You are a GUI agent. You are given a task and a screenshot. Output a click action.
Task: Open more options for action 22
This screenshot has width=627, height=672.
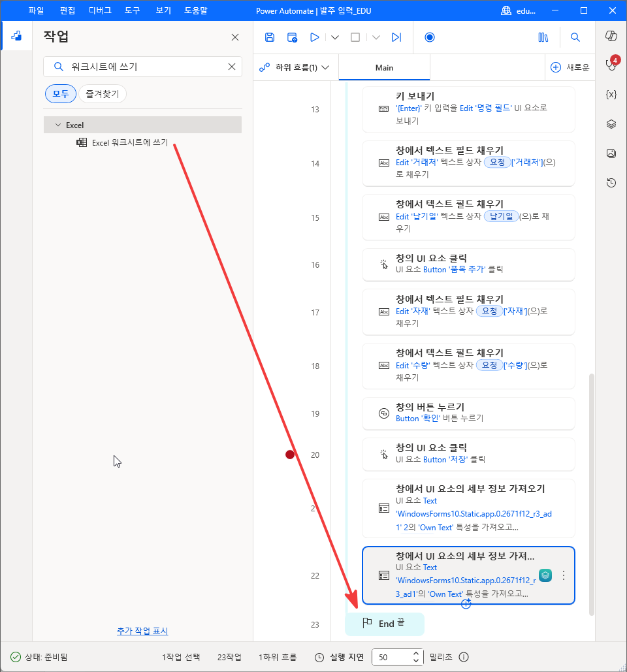(x=563, y=575)
